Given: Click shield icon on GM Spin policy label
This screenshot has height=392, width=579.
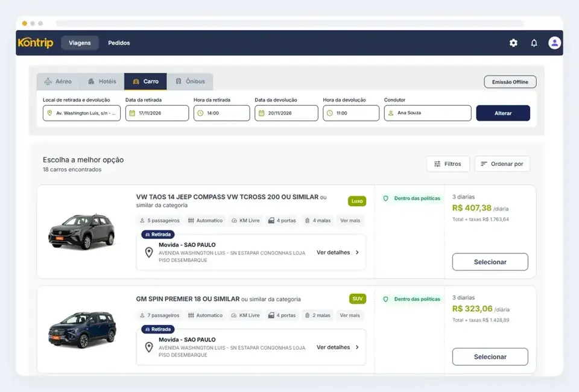Looking at the screenshot, I should coord(385,299).
